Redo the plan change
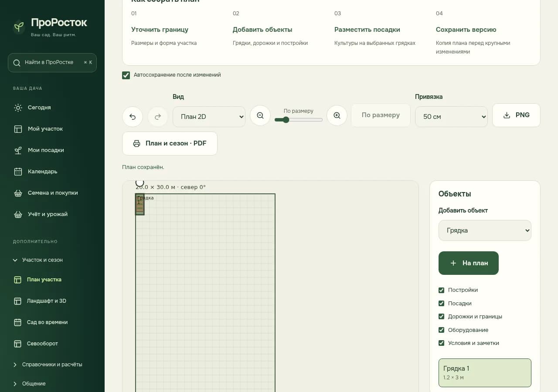This screenshot has width=558, height=392. tap(158, 117)
